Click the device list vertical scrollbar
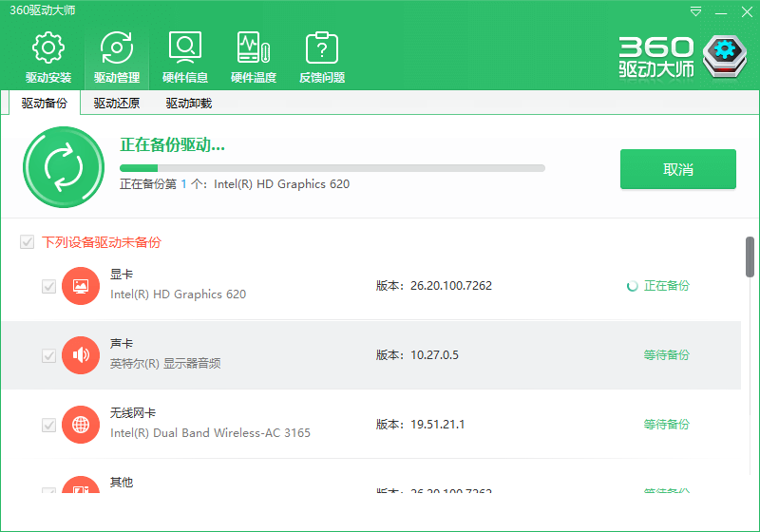 [x=750, y=256]
